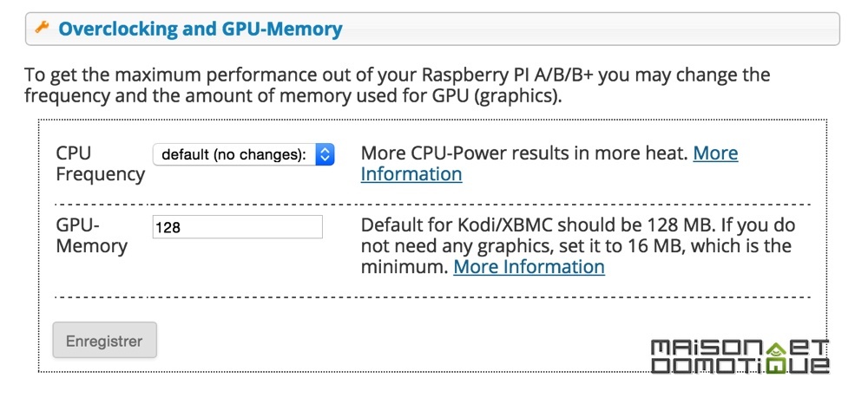The width and height of the screenshot is (868, 404).
Task: Click the blue stepper arrows on CPU select
Action: coord(325,154)
